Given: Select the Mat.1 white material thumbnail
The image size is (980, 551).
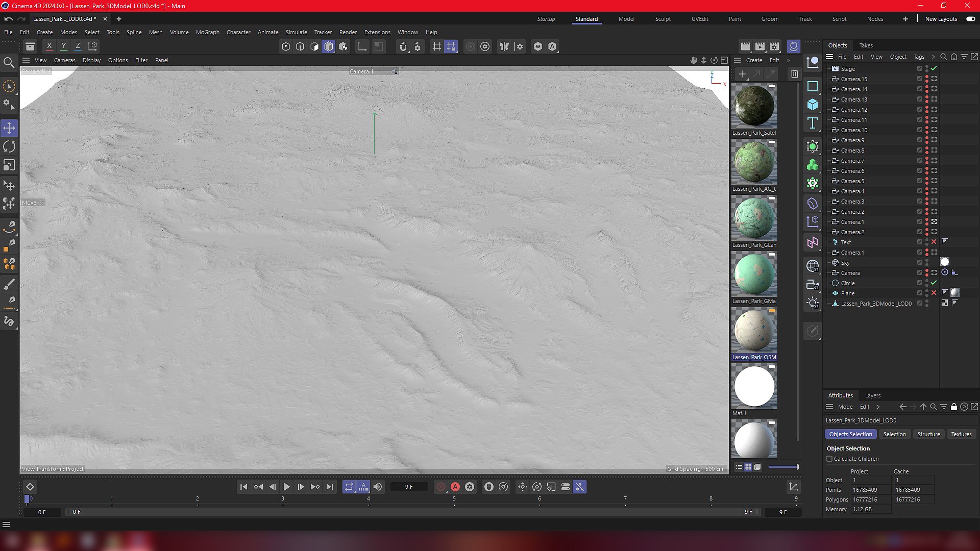Looking at the screenshot, I should coord(754,386).
